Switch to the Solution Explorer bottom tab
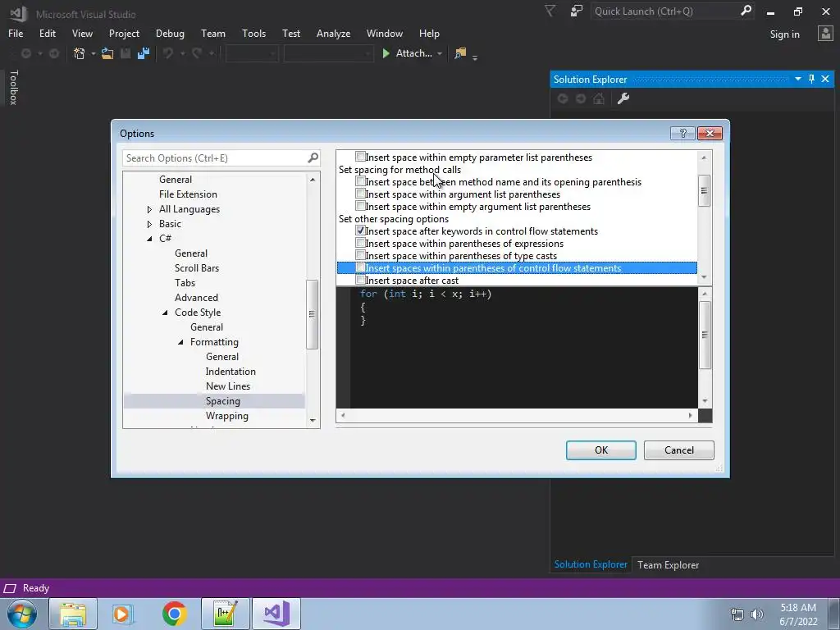The width and height of the screenshot is (840, 630). click(591, 564)
